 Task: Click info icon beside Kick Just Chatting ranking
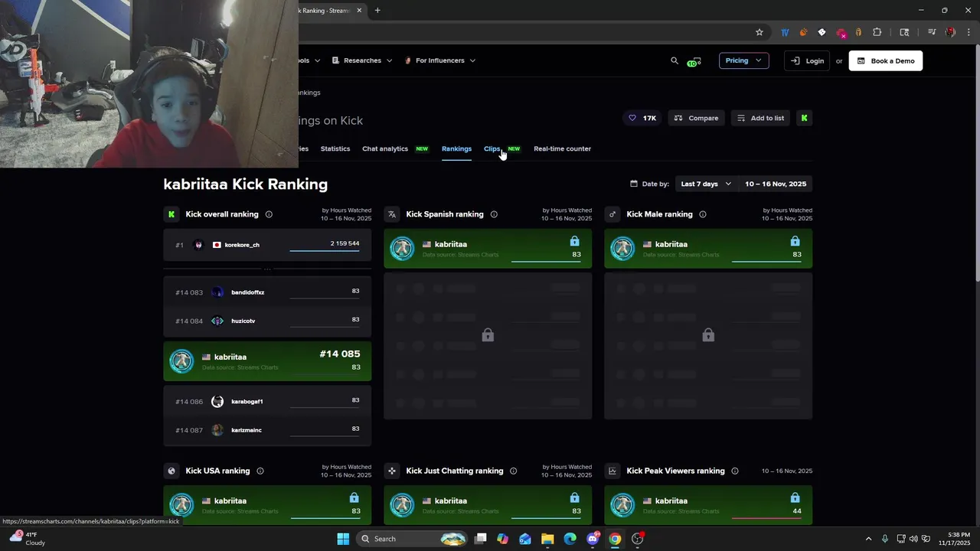tap(514, 471)
